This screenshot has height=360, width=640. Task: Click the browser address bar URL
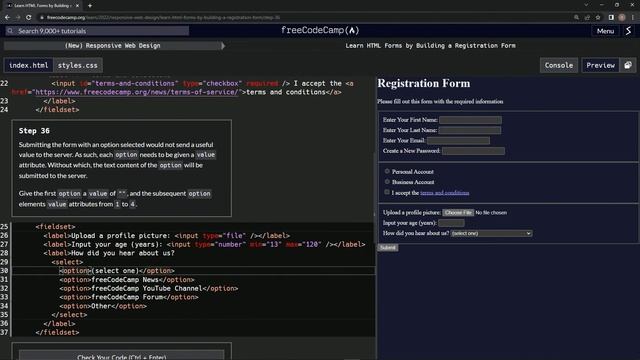point(163,18)
